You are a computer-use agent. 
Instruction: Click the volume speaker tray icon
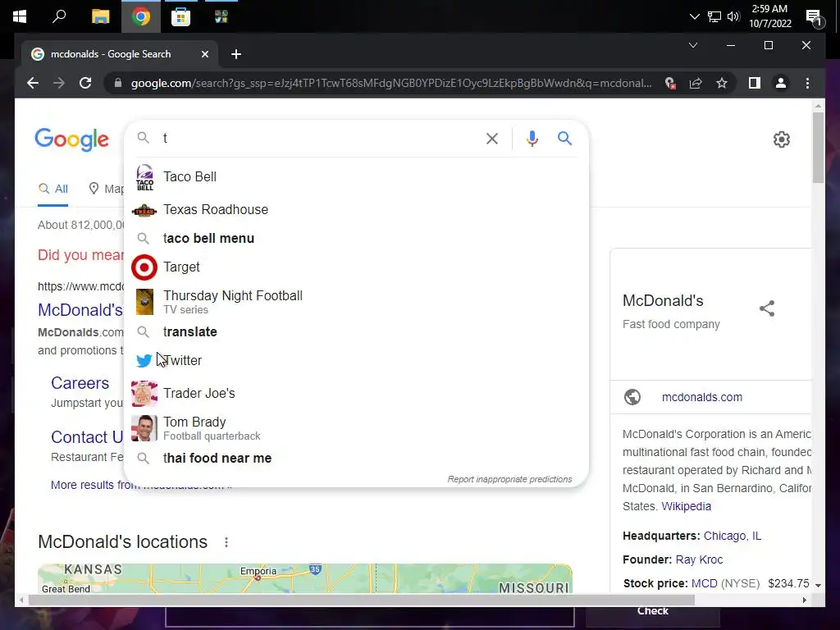pyautogui.click(x=733, y=16)
